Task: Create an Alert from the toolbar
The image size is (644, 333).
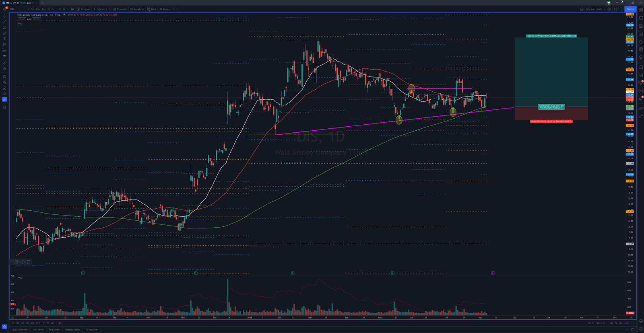Action: tap(152, 9)
